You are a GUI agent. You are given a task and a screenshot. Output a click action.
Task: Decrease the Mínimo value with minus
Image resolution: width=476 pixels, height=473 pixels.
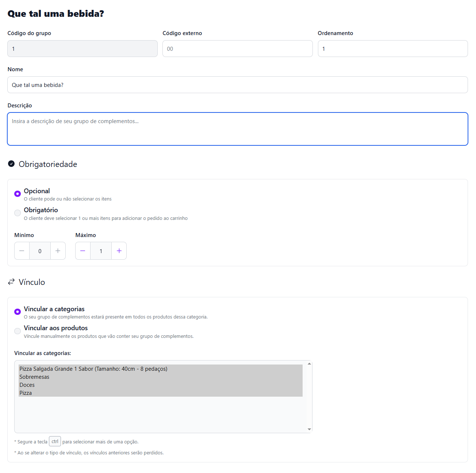22,251
